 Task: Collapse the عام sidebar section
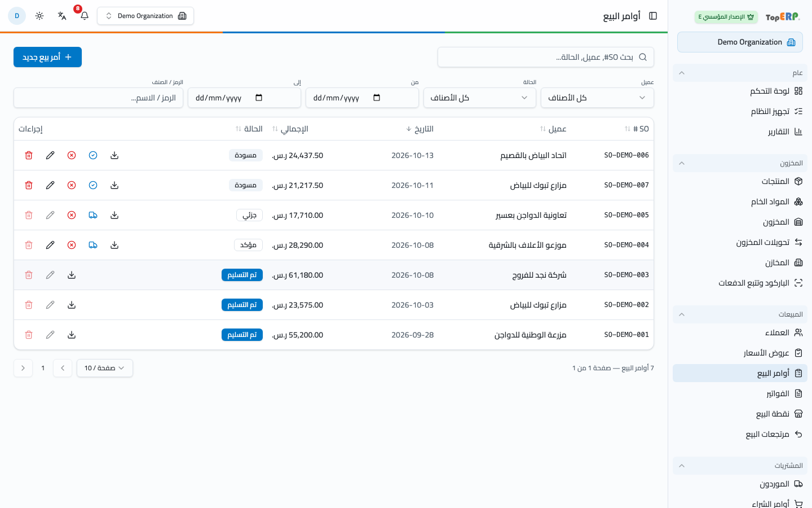[x=740, y=73]
